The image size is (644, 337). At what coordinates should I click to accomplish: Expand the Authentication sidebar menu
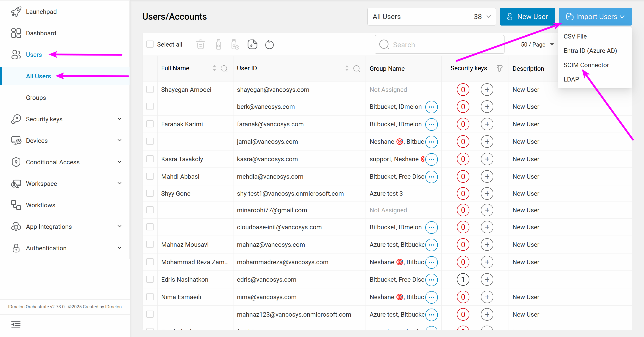click(x=120, y=248)
